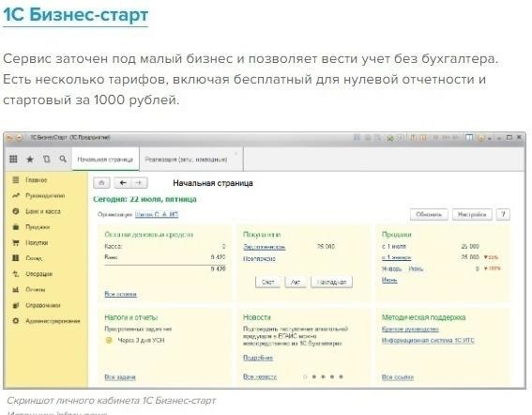Open the Все ссылки link
The image size is (532, 415).
point(398,377)
